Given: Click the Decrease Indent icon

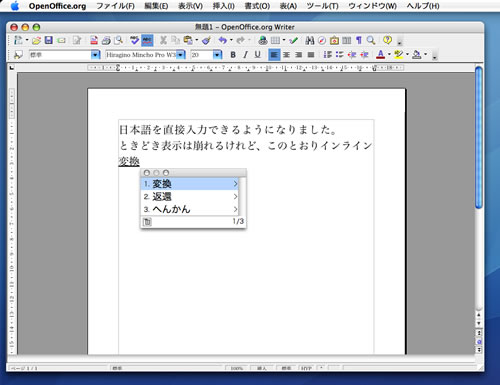Looking at the screenshot, I should [x=352, y=55].
